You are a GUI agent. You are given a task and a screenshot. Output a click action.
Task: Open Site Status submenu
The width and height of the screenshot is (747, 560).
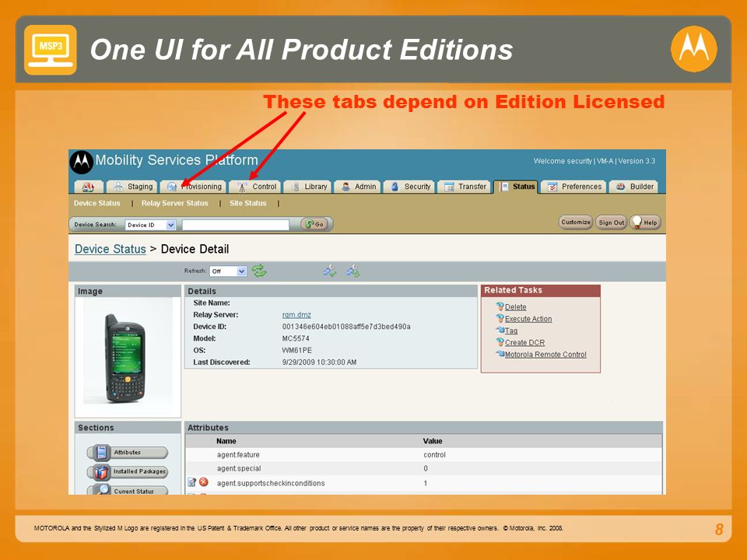[247, 203]
